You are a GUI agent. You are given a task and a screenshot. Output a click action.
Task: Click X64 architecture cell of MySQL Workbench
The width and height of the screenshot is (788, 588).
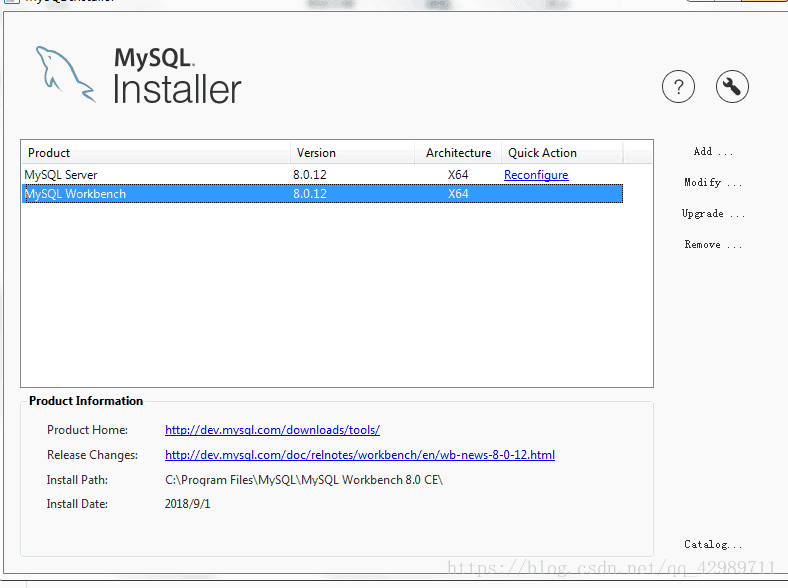(458, 194)
